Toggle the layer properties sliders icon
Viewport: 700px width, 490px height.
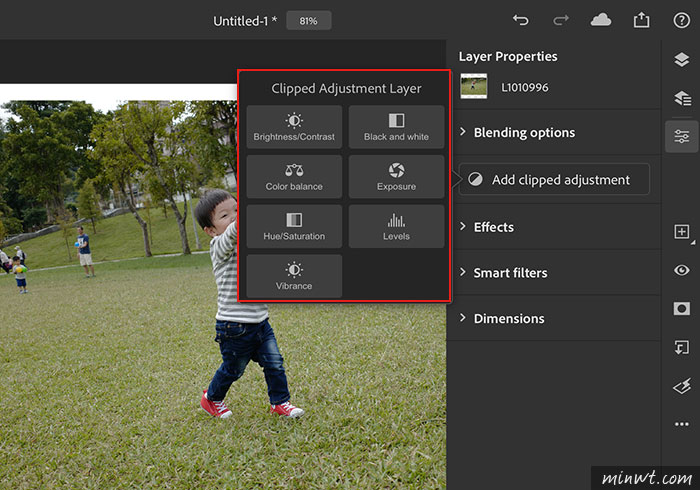[682, 137]
